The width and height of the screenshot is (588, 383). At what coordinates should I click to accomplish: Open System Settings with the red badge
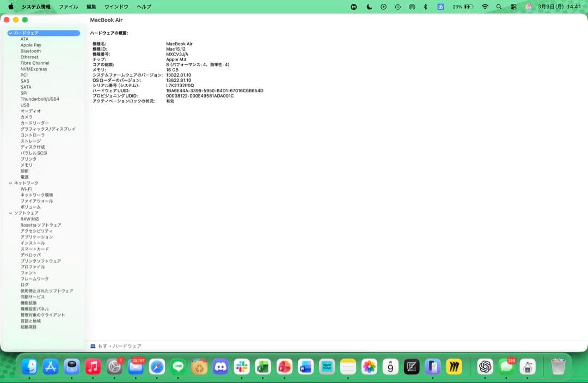coord(114,367)
